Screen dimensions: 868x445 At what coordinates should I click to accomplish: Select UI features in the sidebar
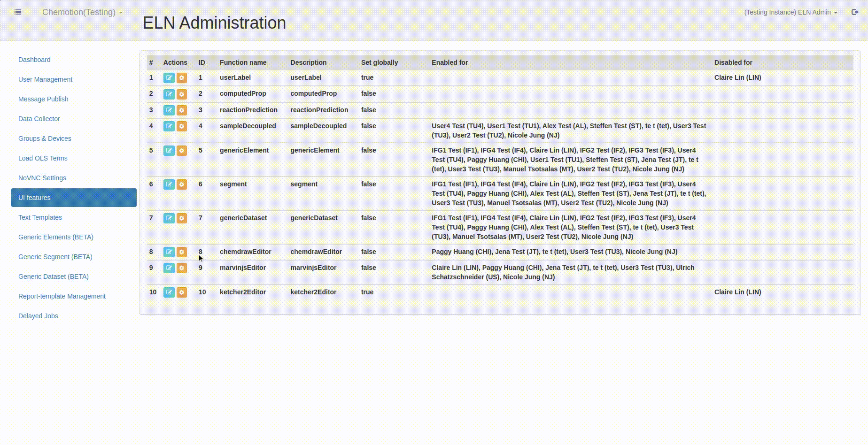pos(34,198)
